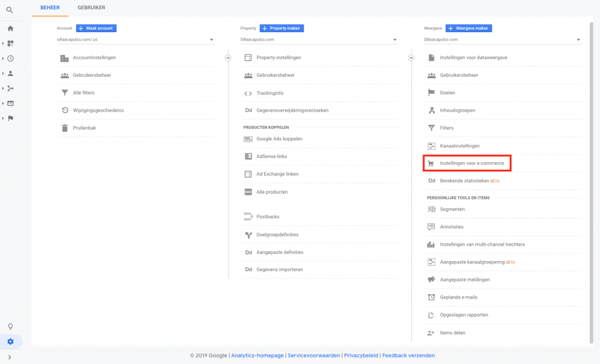600x364 pixels.
Task: Open the Account selector dropdown
Action: (135, 39)
